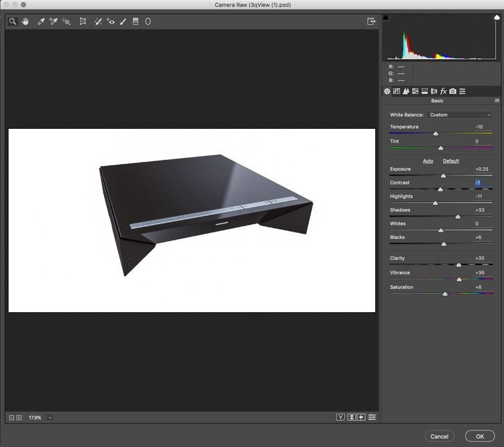Toggle the highlight clipping warning in histogram
This screenshot has width=504, height=447.
pyautogui.click(x=497, y=17)
